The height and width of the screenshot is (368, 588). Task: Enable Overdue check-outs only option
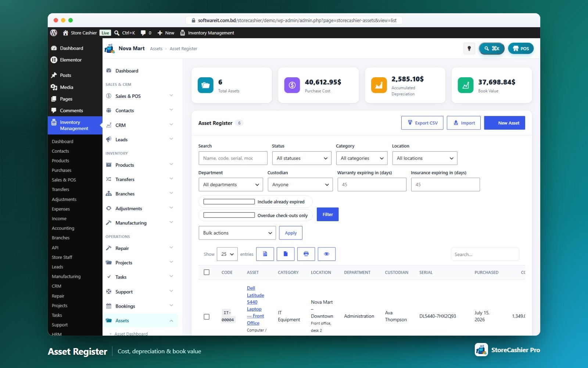point(229,215)
